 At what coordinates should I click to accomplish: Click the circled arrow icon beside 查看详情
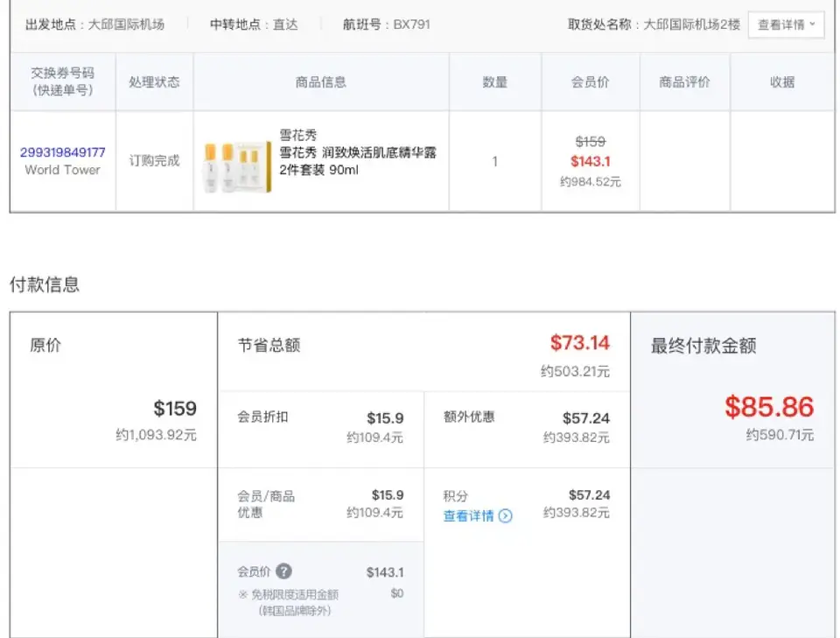[x=505, y=515]
